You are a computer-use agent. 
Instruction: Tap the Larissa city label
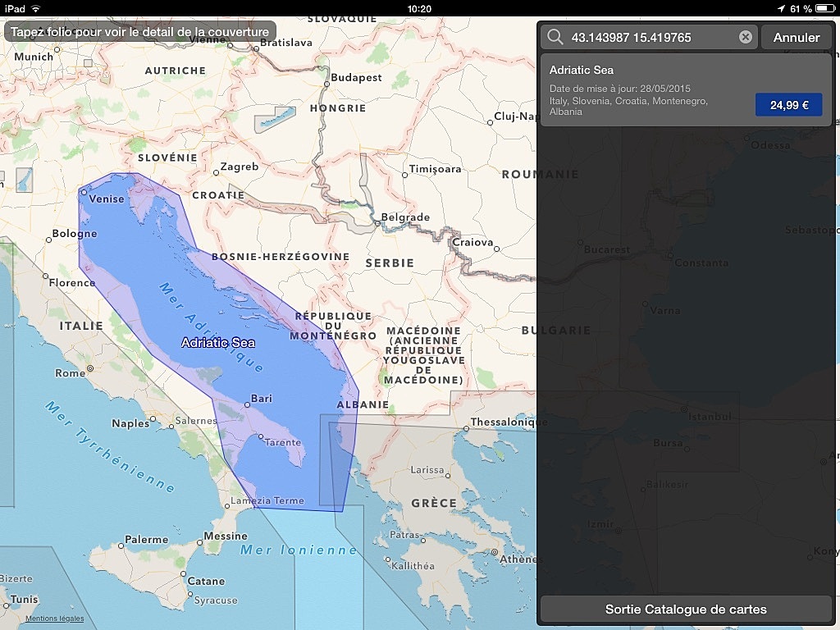pos(427,470)
